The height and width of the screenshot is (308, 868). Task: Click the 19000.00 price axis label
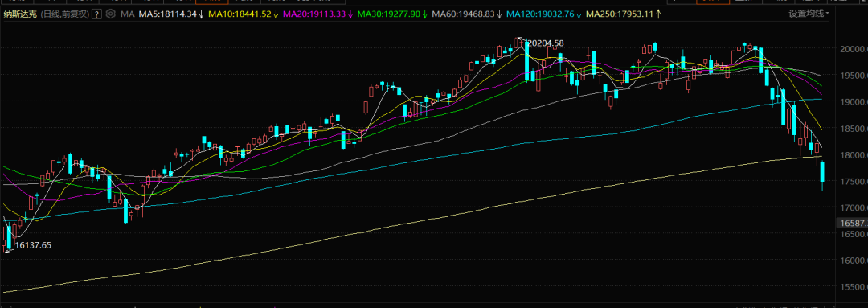click(x=854, y=102)
